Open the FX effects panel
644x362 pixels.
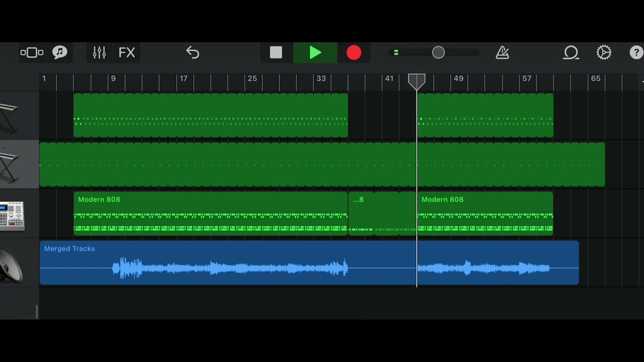point(127,53)
